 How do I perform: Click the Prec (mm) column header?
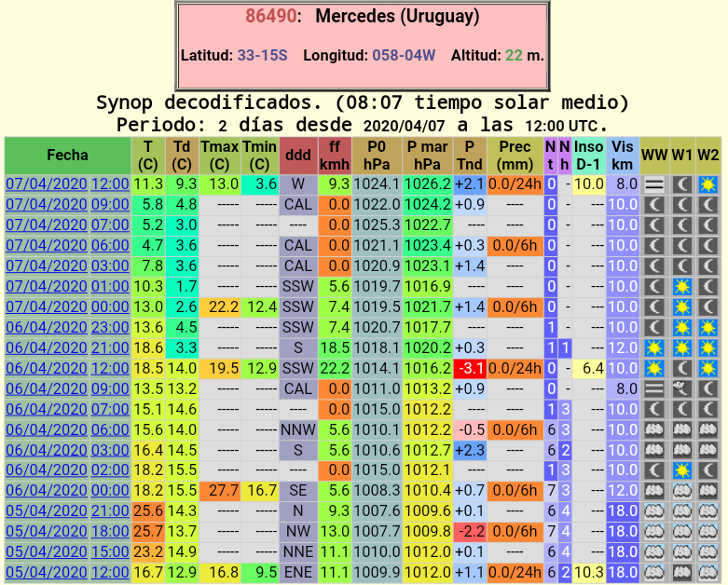[515, 156]
